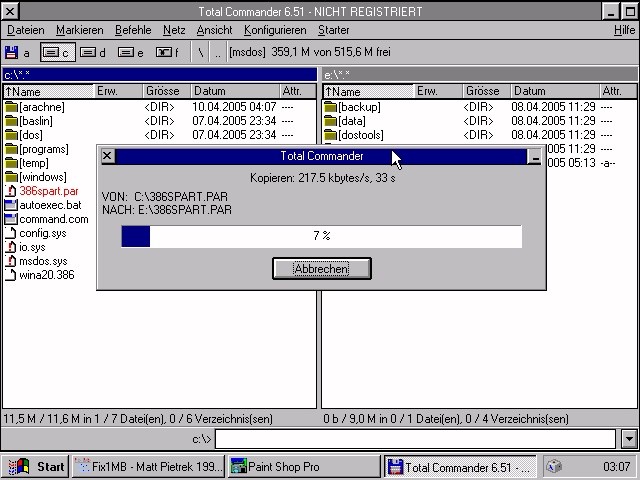This screenshot has width=640, height=480.
Task: Open the Markieren menu
Action: click(80, 30)
